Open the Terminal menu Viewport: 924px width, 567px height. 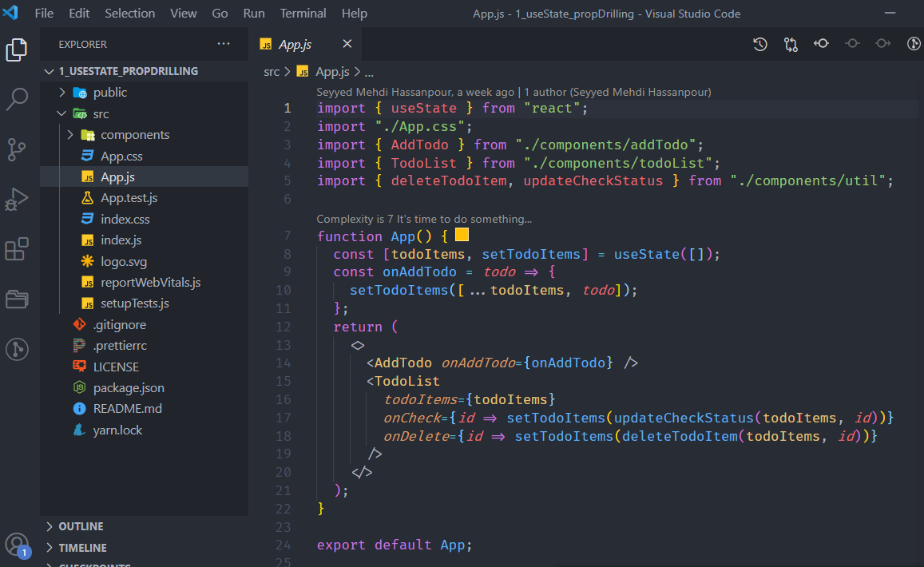(303, 14)
